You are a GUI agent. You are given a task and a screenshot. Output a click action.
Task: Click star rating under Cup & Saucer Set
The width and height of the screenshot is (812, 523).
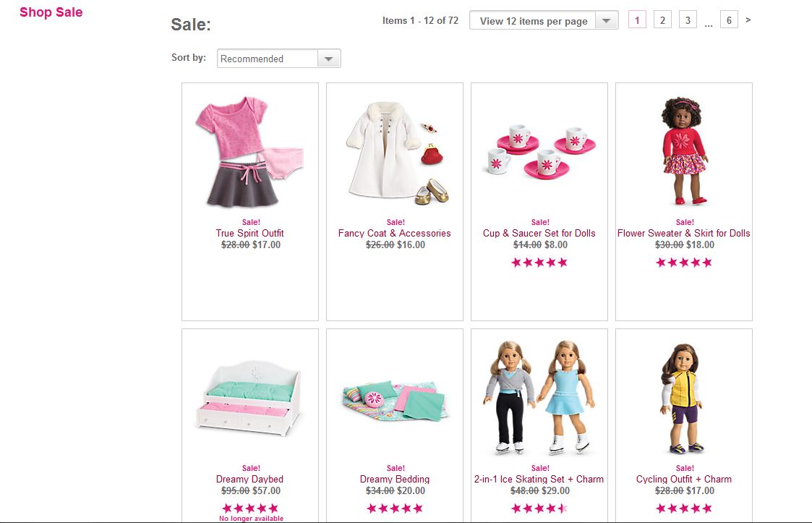pos(539,263)
